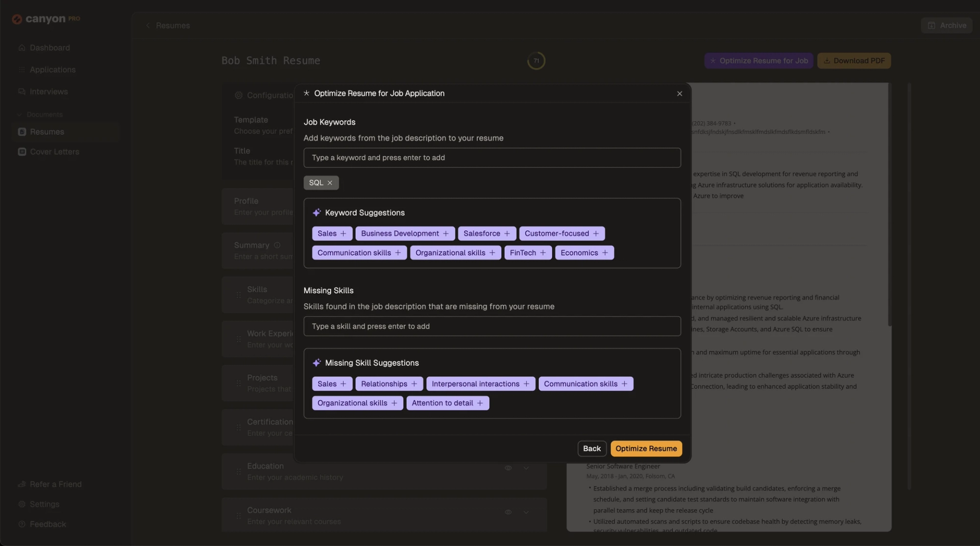Close the Optimize Resume dialog
Viewport: 980px width, 546px height.
pyautogui.click(x=679, y=93)
